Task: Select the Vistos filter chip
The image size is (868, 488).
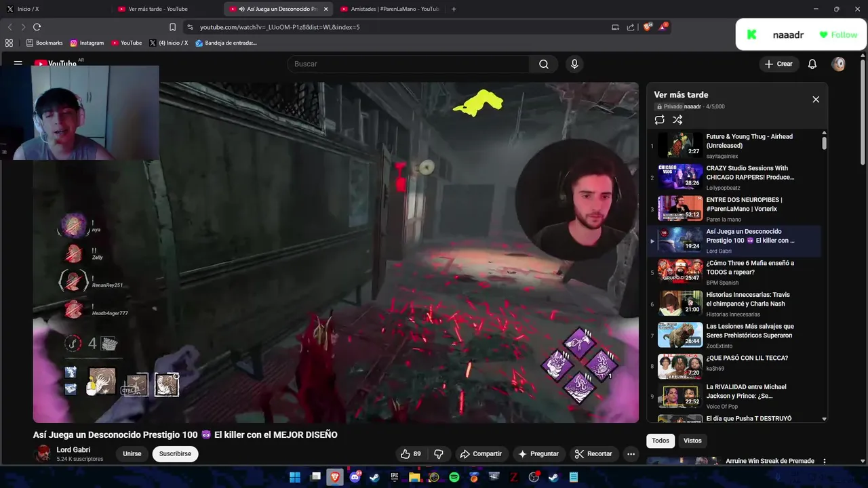Action: pos(692,441)
